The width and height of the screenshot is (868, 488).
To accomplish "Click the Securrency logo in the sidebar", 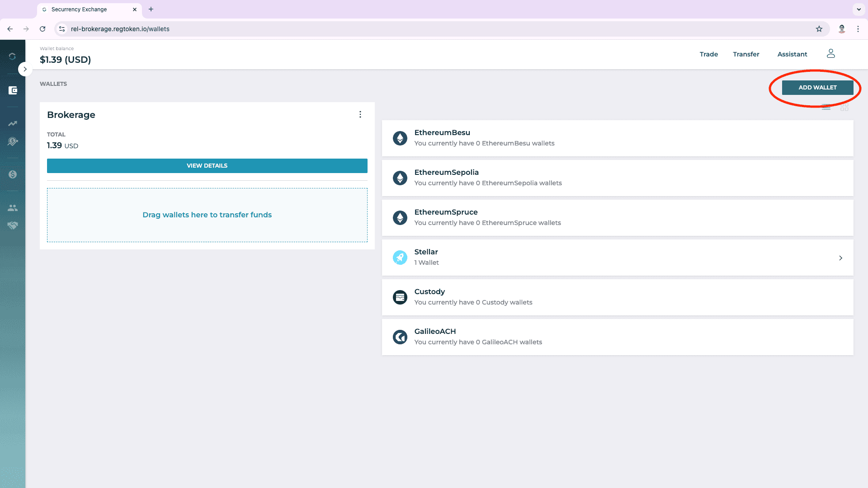I will [12, 56].
